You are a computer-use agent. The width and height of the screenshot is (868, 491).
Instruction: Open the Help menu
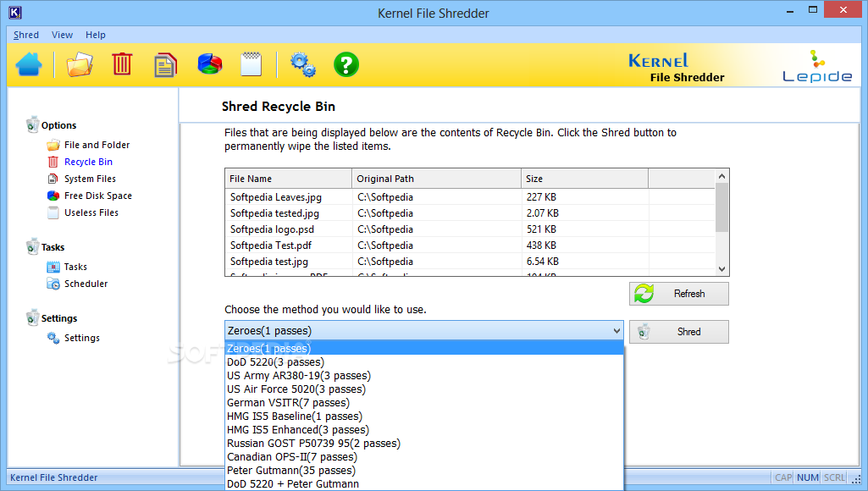tap(95, 35)
